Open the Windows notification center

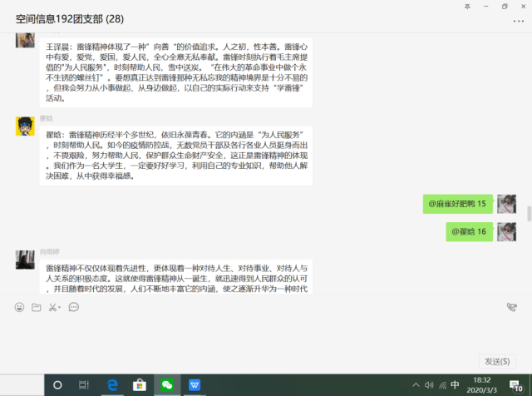(x=516, y=385)
